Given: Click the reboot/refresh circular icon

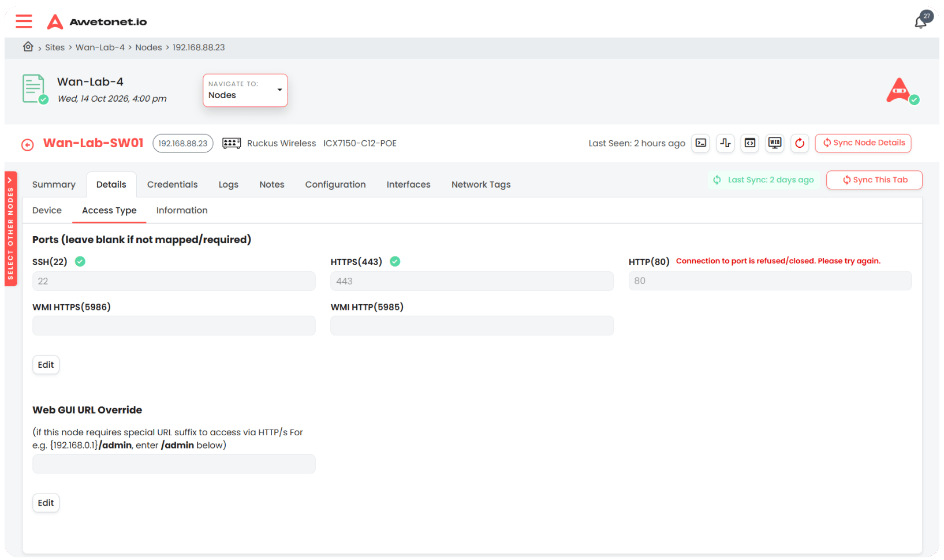Looking at the screenshot, I should tap(800, 143).
